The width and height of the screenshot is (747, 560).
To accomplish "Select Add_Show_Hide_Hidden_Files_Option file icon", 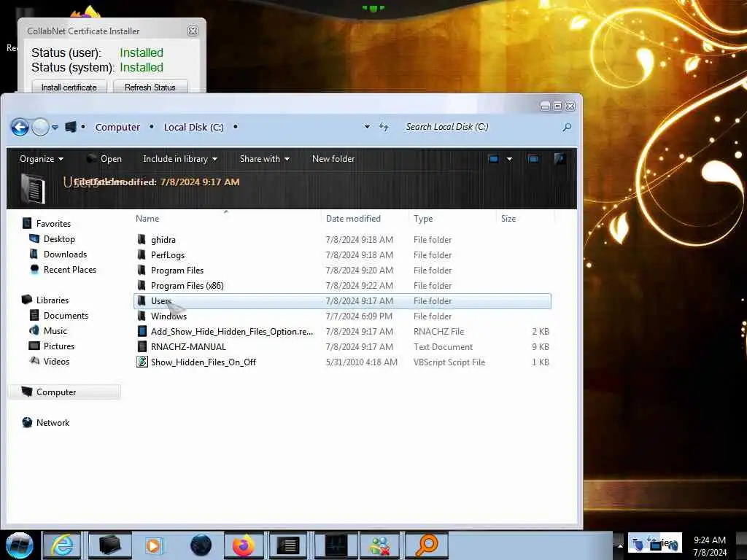I will (142, 332).
